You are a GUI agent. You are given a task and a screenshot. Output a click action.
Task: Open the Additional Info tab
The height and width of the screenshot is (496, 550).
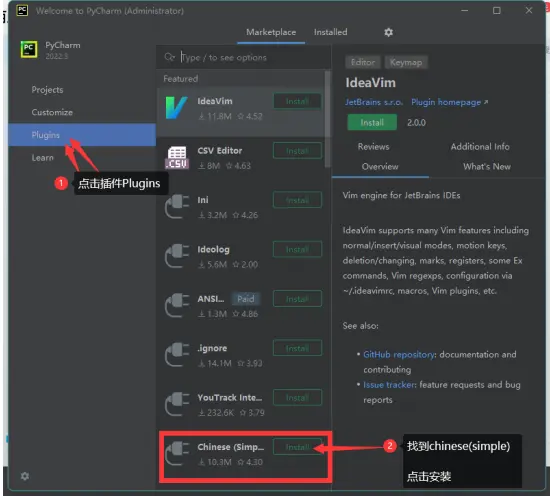(x=480, y=147)
